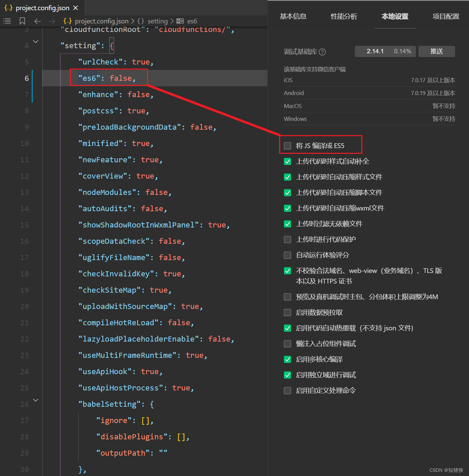
Task: Enable 启用自定义处理命令 checkbox
Action: click(x=288, y=390)
